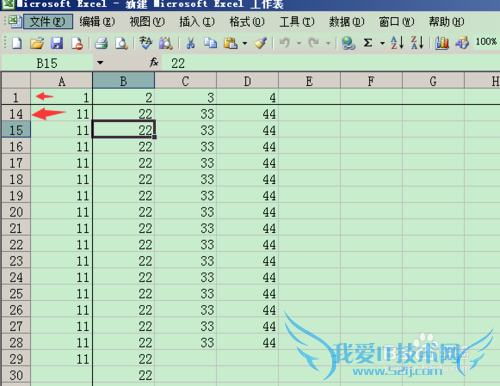Open the 帮助(H) menu
The width and height of the screenshot is (500, 386).
click(x=446, y=22)
